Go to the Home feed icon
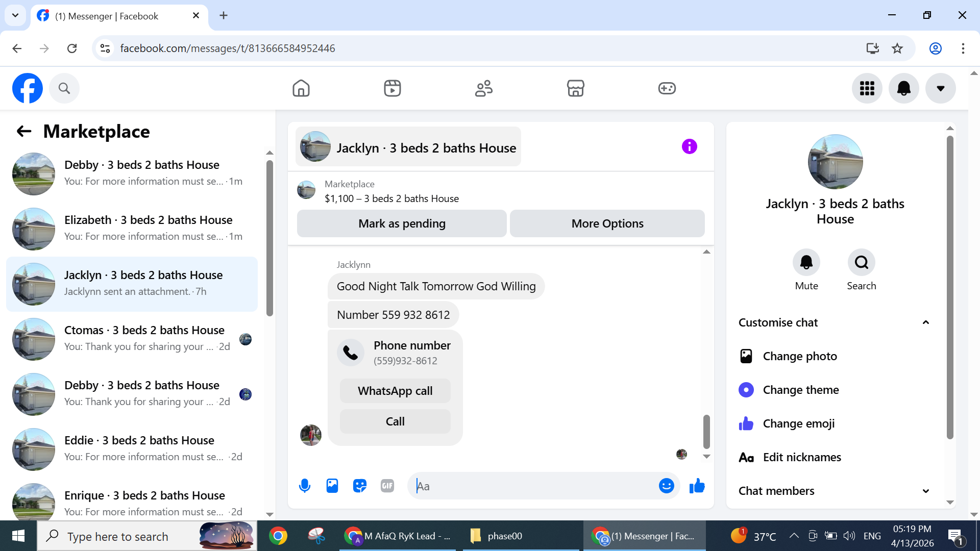The height and width of the screenshot is (551, 980). tap(301, 88)
